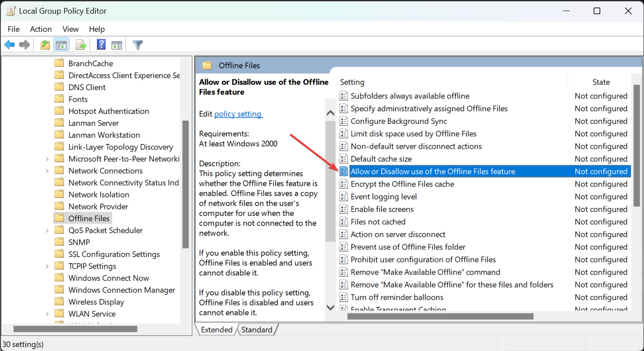Click the Back arrow toolbar icon

[x=10, y=45]
